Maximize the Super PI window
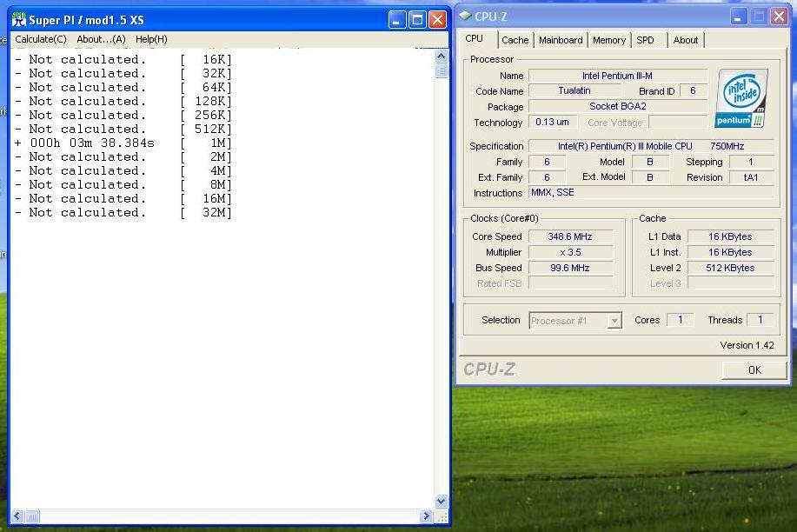797x532 pixels. click(x=417, y=20)
